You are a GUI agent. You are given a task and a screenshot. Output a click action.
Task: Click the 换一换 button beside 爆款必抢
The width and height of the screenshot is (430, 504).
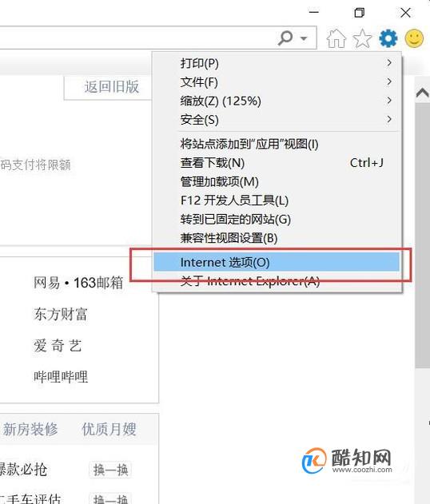tap(110, 470)
